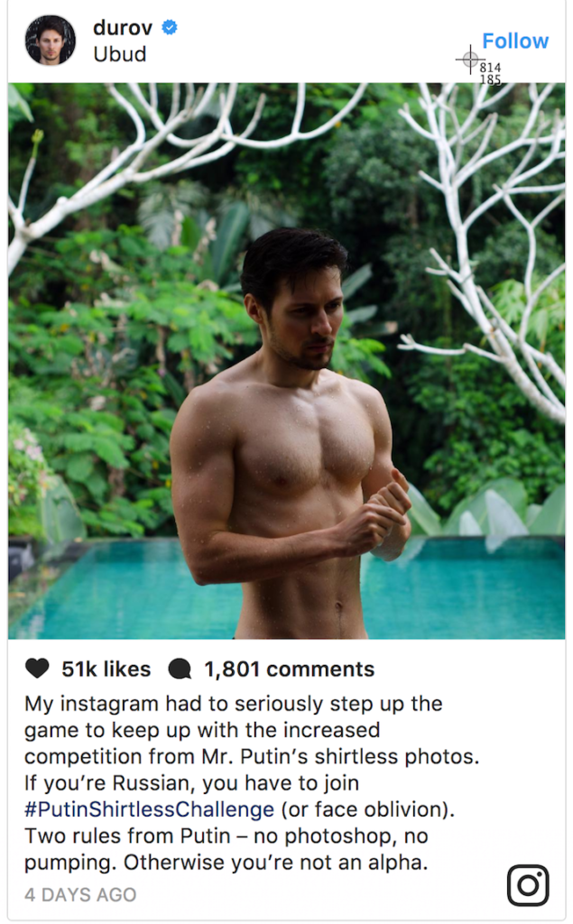
Task: Click the heart like icon
Action: pyautogui.click(x=37, y=669)
